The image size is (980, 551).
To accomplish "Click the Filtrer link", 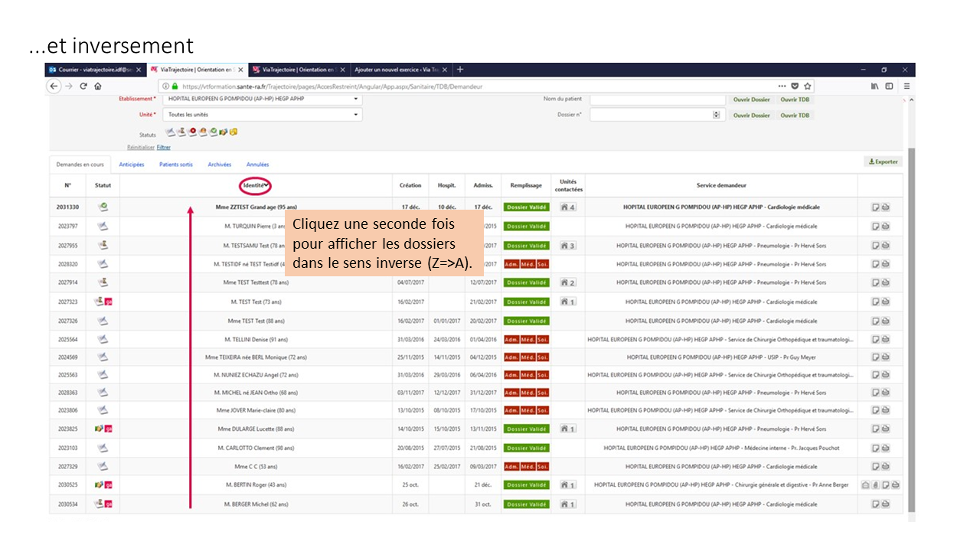I will (164, 147).
